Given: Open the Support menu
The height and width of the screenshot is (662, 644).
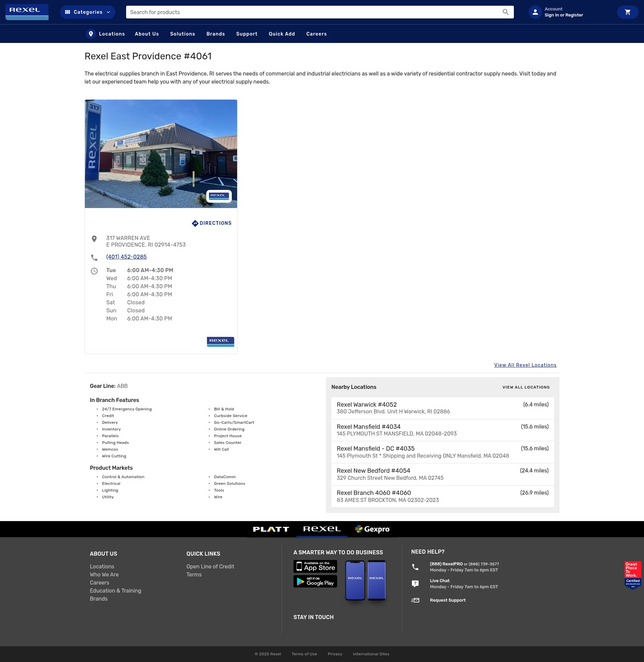Looking at the screenshot, I should pos(247,34).
